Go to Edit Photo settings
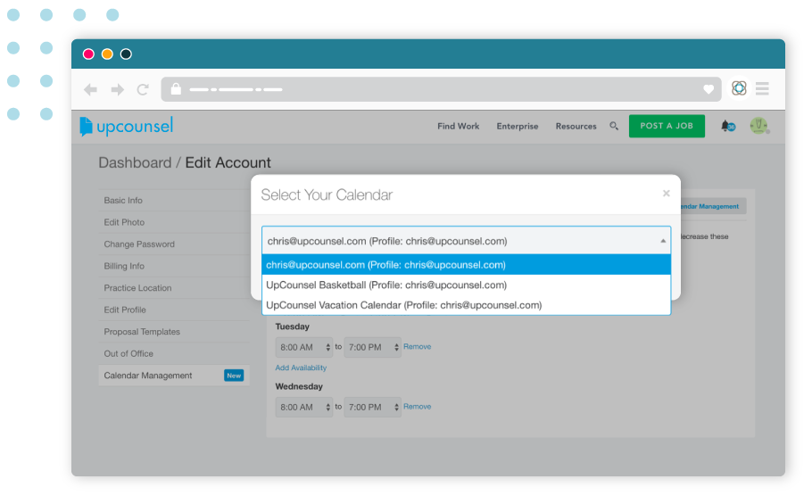This screenshot has width=812, height=504. click(x=173, y=222)
